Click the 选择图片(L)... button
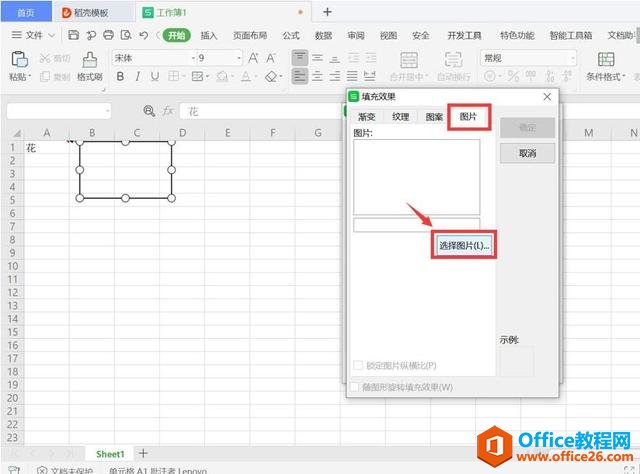 [464, 245]
